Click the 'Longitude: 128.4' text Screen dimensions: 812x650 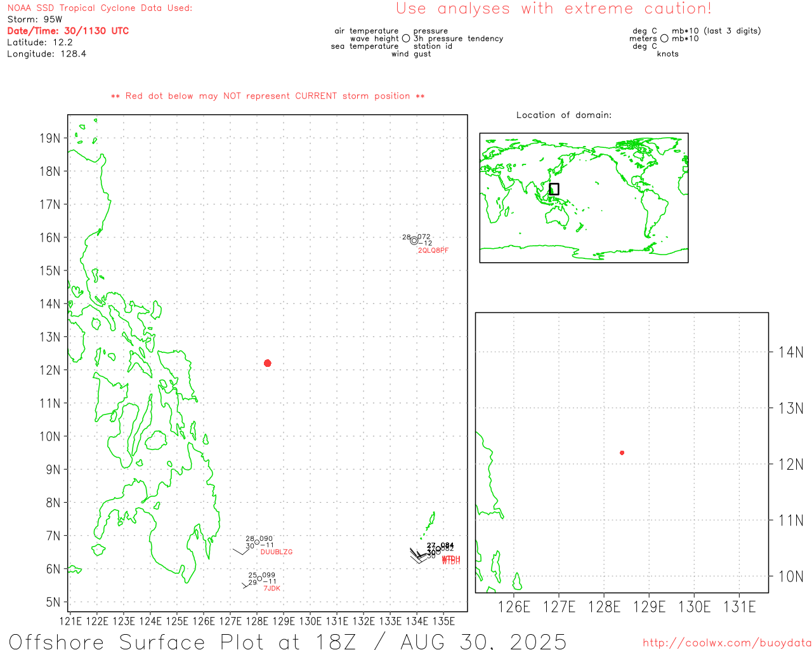pos(47,54)
